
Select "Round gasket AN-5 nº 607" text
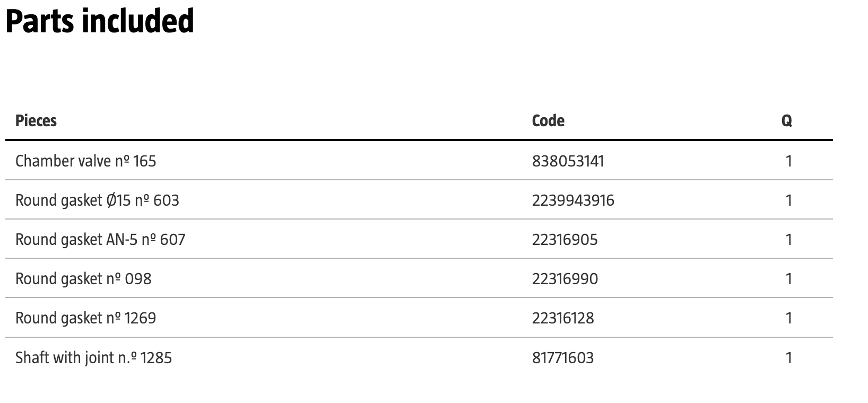click(x=100, y=239)
